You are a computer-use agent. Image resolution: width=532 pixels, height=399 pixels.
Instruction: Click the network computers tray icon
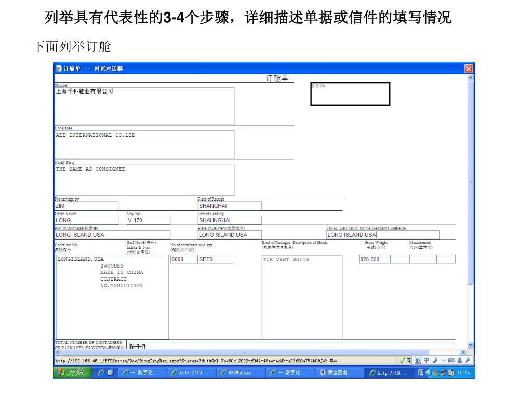443,373
